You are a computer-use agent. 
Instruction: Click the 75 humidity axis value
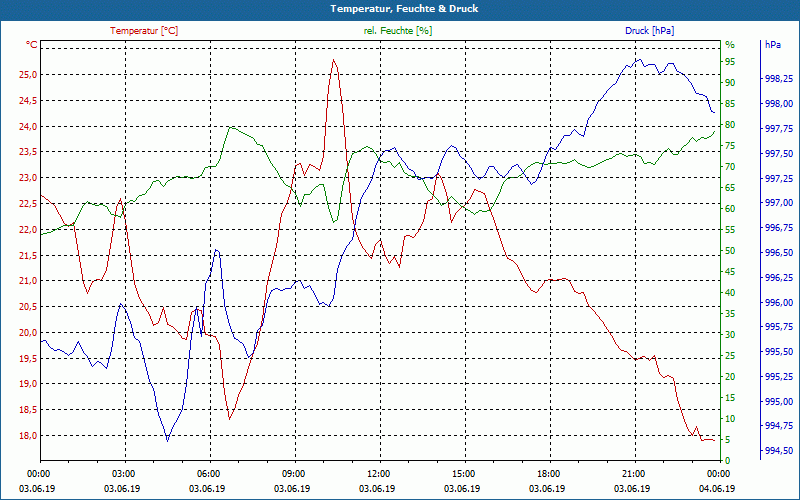(x=730, y=146)
